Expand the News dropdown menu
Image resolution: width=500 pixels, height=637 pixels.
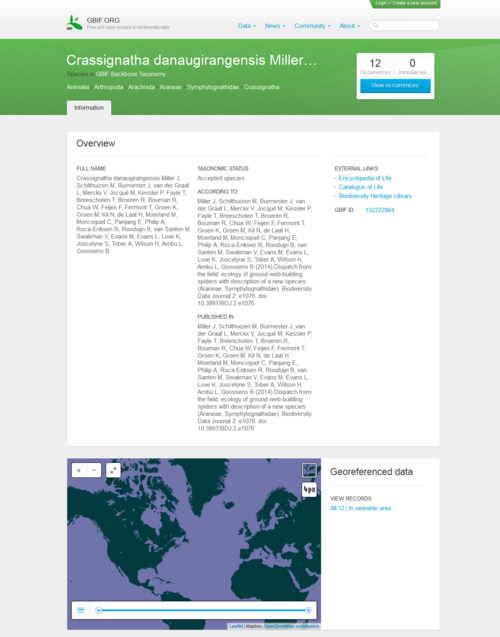[275, 26]
